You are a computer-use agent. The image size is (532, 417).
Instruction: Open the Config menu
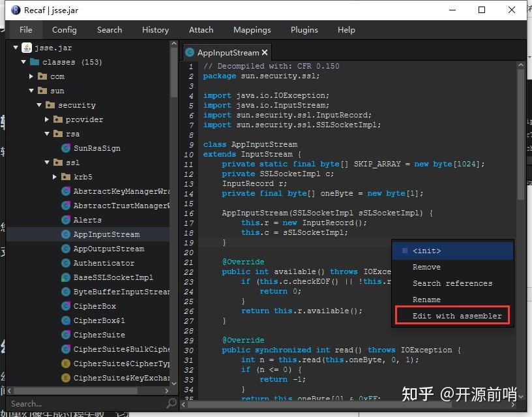point(64,30)
